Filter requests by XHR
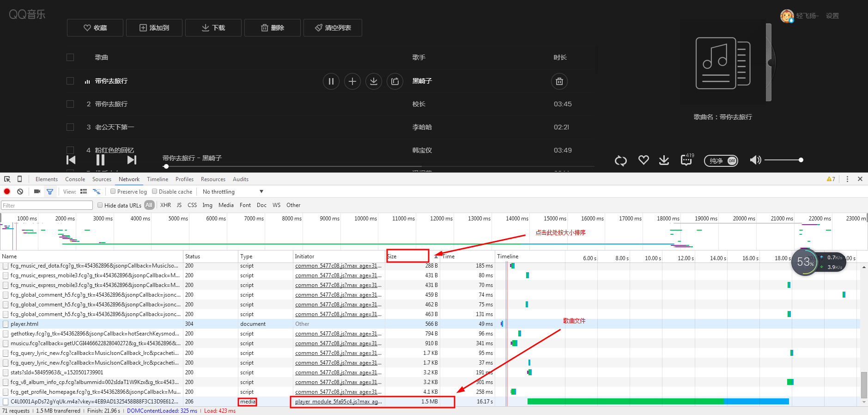 (x=165, y=205)
